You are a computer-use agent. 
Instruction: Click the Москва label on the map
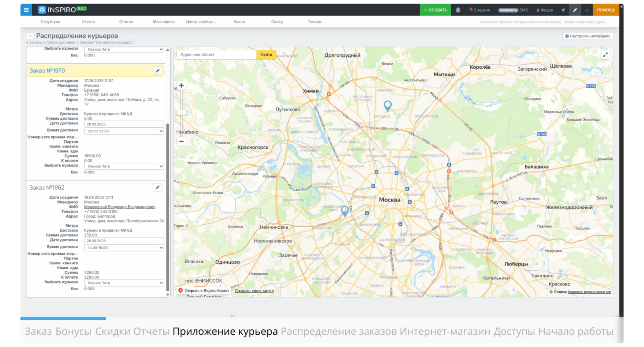(389, 200)
